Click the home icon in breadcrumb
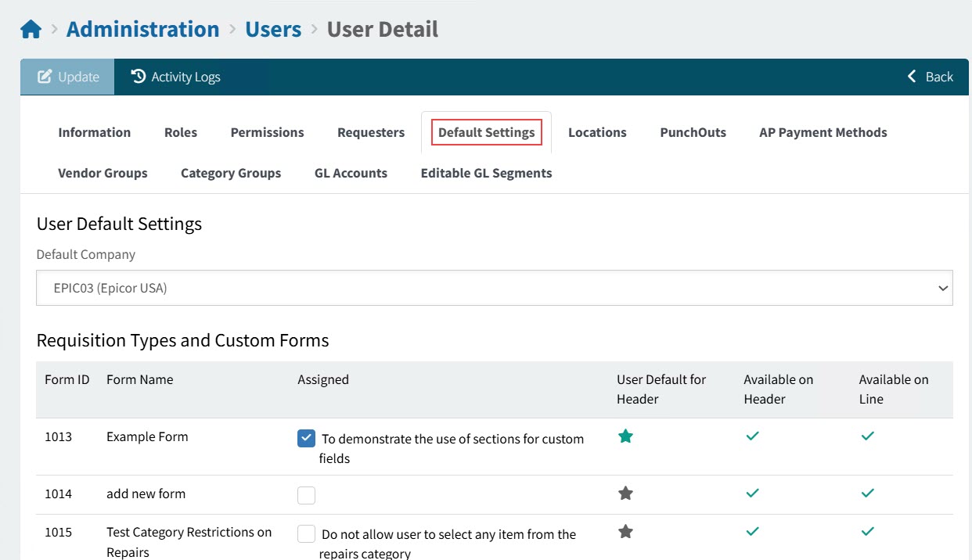The width and height of the screenshot is (972, 560). coord(31,30)
